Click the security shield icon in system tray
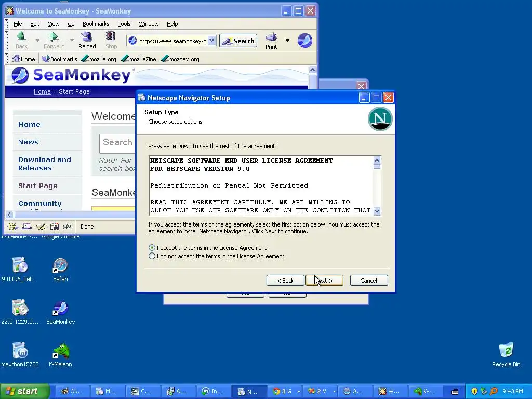Screen dimensions: 532x399 click(474, 391)
